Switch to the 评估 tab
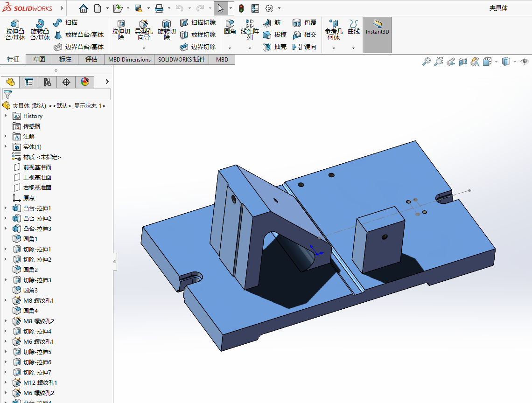The image size is (532, 403). (x=91, y=59)
